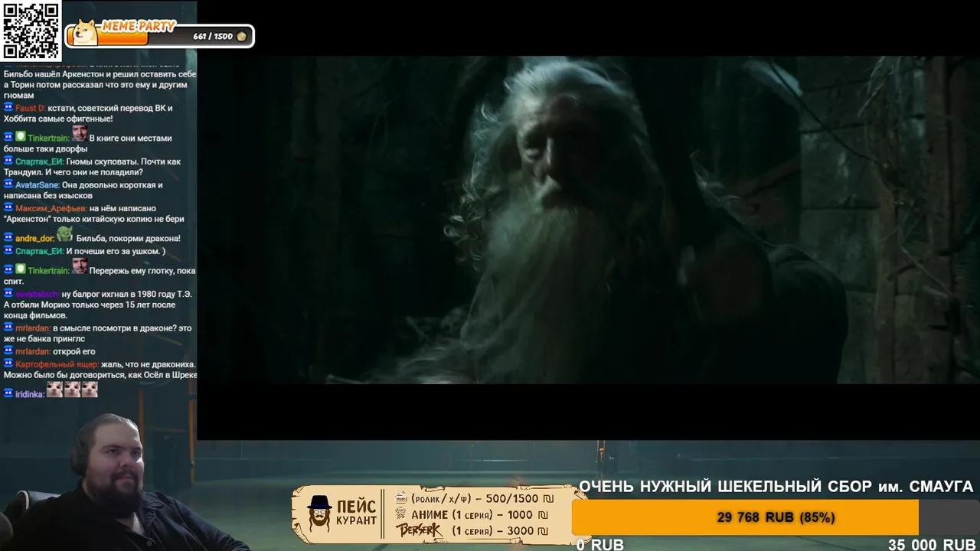The image size is (980, 551).
Task: Click Tinkertrain's name on the 'В книге' message
Action: click(48, 139)
